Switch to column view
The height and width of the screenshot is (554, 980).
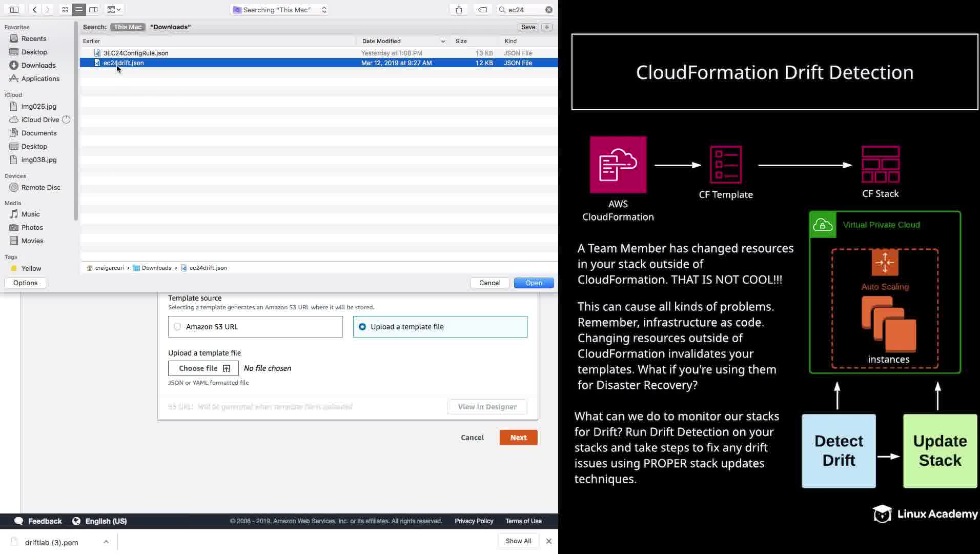coord(93,10)
